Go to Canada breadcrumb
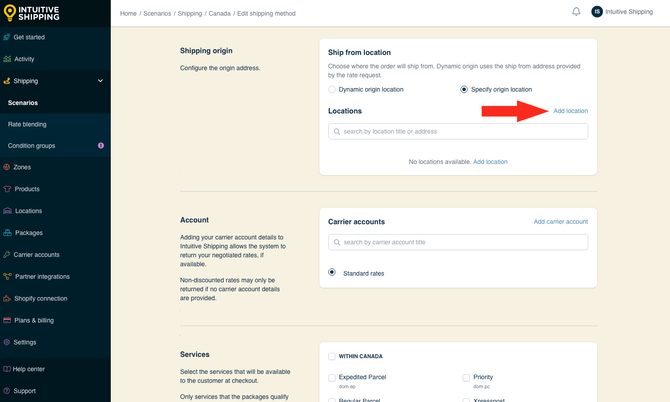The width and height of the screenshot is (670, 402). click(220, 13)
